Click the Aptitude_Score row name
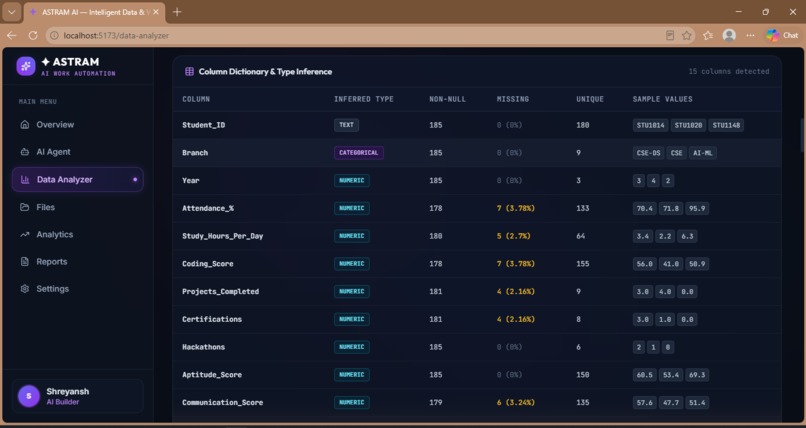This screenshot has height=428, width=806. (212, 375)
